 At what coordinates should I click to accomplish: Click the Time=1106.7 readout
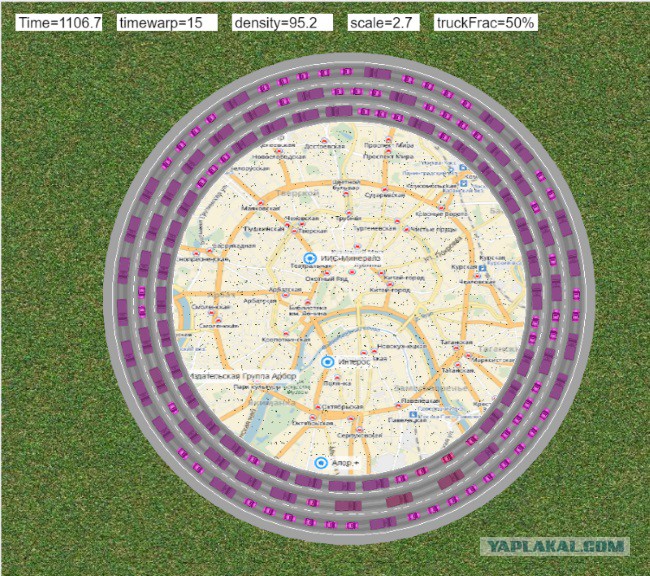pyautogui.click(x=59, y=22)
